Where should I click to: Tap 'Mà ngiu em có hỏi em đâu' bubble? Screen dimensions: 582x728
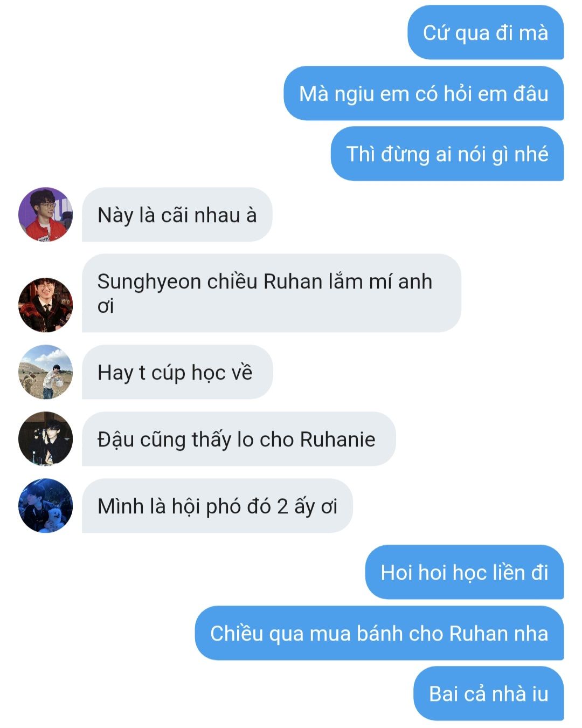click(x=424, y=93)
